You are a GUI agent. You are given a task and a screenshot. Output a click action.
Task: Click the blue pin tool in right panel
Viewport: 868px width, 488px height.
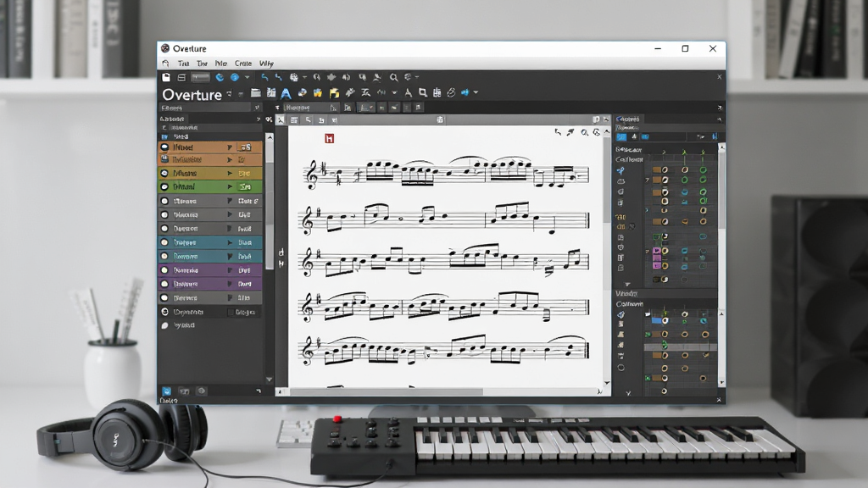(x=620, y=171)
